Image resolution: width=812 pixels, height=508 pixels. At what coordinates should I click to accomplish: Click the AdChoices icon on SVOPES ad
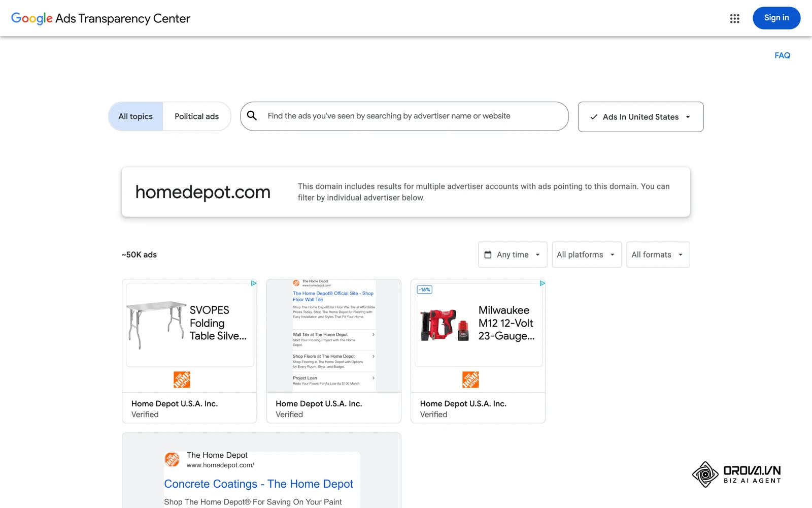pyautogui.click(x=253, y=283)
